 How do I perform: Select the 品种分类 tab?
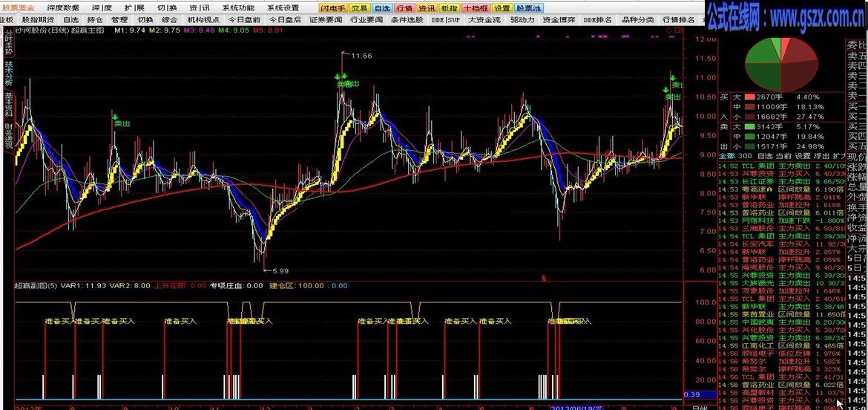[x=638, y=20]
